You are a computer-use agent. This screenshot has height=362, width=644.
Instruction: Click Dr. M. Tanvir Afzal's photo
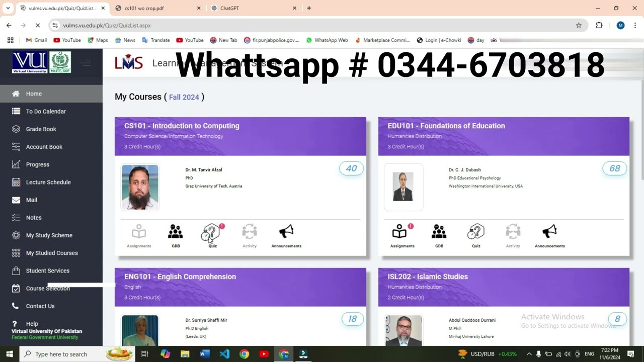point(140,187)
